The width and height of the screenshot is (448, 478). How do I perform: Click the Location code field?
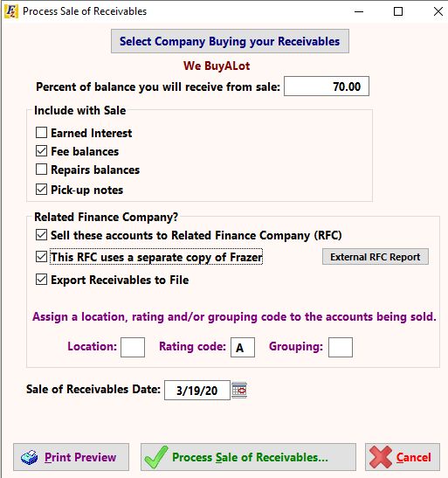point(133,347)
